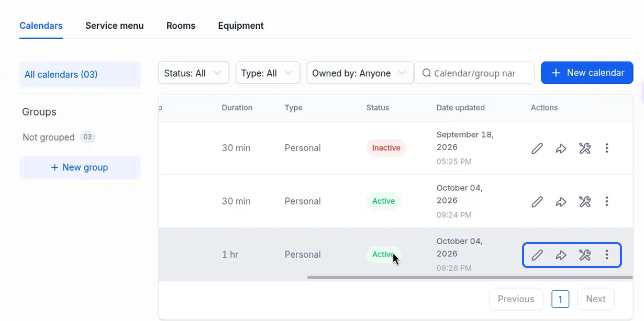
Task: Select page 1 in pagination
Action: 560,299
